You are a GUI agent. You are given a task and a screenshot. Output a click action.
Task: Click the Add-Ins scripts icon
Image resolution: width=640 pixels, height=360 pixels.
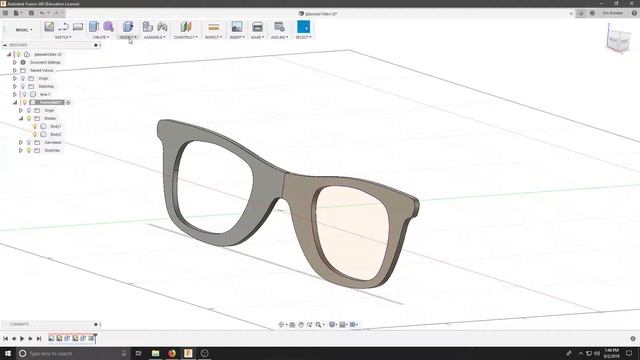tap(279, 27)
